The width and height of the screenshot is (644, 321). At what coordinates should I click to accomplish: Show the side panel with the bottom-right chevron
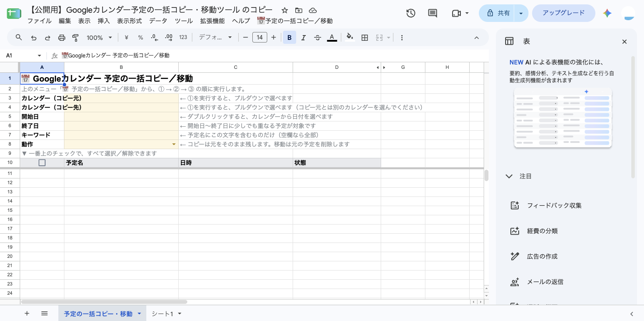point(632,314)
